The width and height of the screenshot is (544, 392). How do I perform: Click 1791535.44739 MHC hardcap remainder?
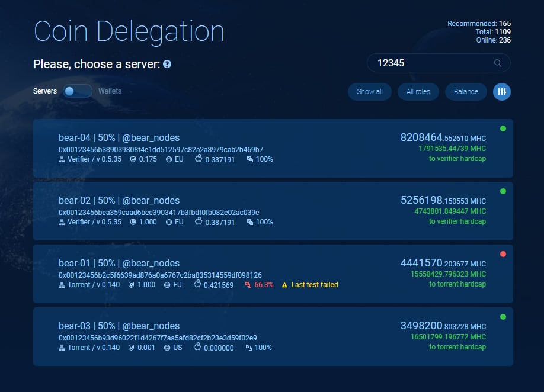pyautogui.click(x=452, y=149)
